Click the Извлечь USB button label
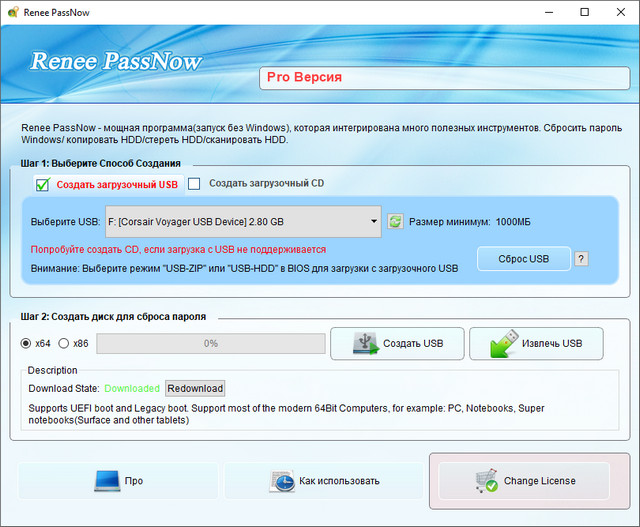Viewport: 640px width, 527px height. tap(551, 344)
